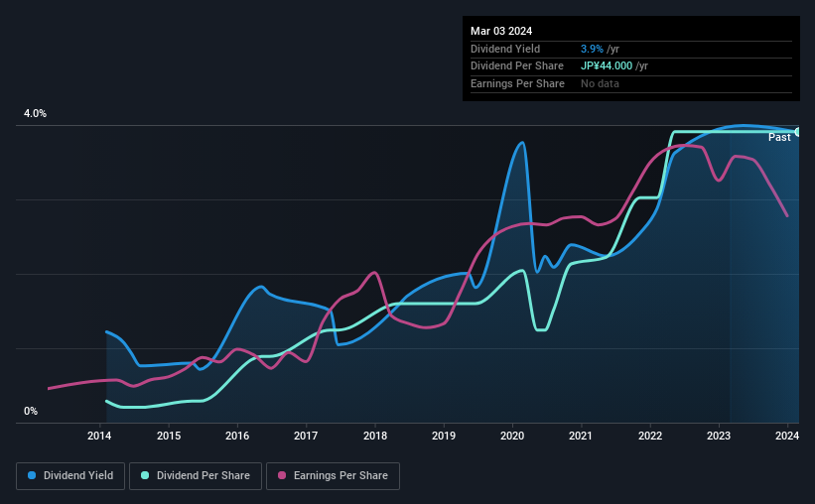815x504 pixels.
Task: Click the tooltip date Mar 03 2024
Action: pos(501,31)
